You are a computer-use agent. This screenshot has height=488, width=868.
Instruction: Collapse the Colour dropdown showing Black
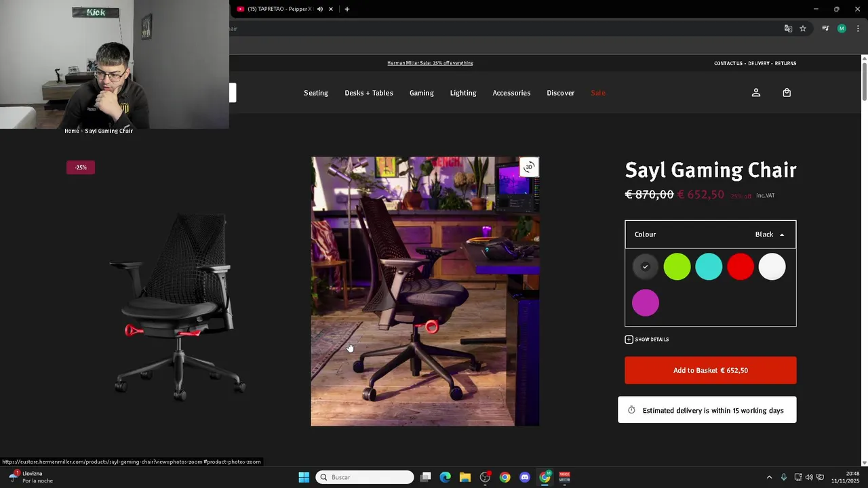tap(710, 235)
